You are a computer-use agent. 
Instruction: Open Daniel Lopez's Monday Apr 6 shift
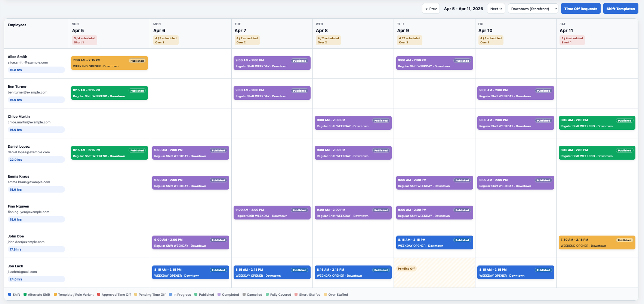tap(191, 153)
